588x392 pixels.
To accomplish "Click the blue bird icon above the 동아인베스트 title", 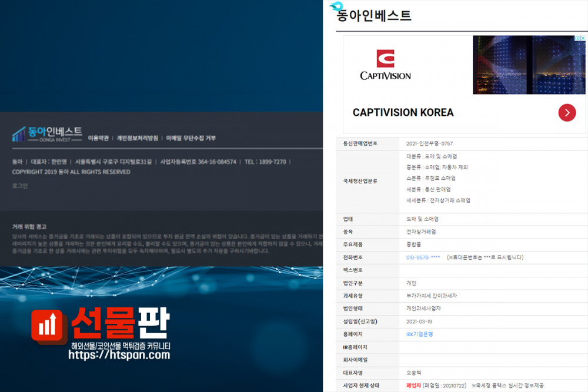I will (x=336, y=6).
